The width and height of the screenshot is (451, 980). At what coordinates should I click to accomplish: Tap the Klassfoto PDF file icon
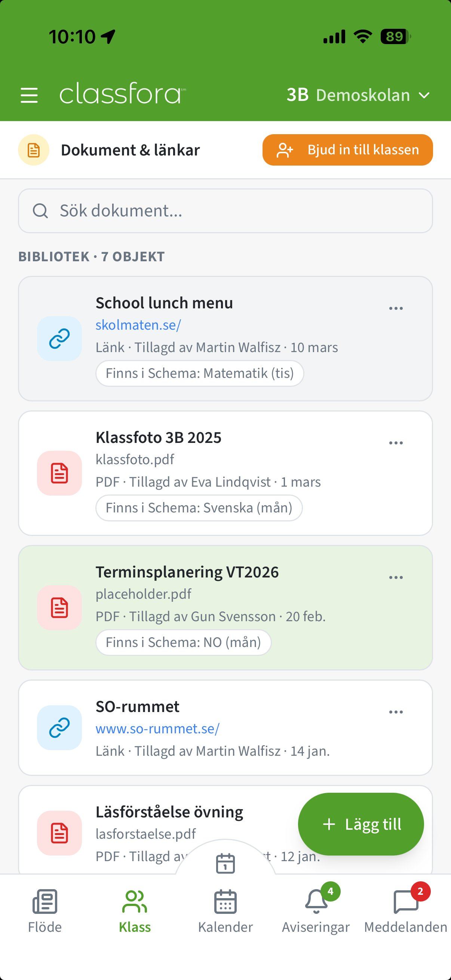[59, 473]
